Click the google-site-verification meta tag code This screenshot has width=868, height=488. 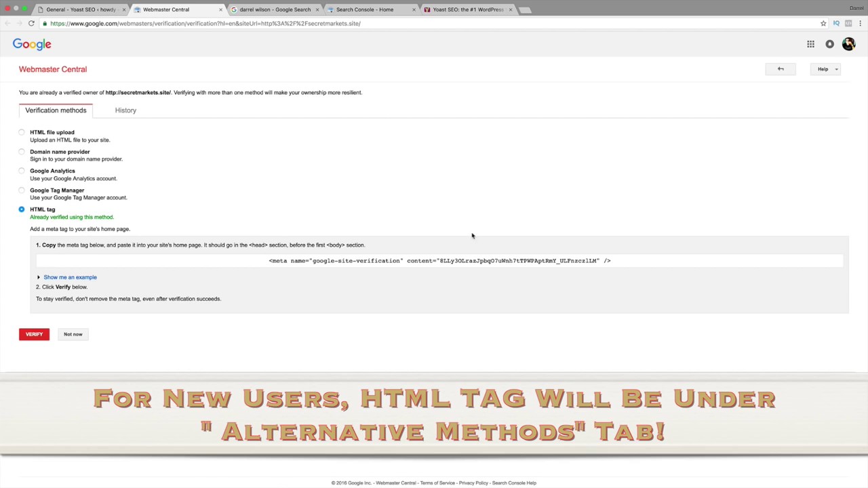[x=439, y=261]
